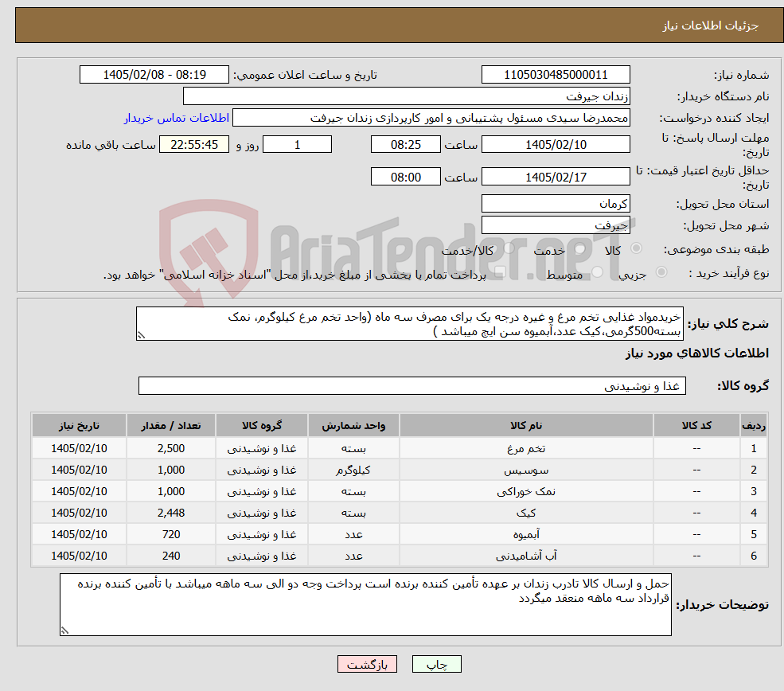The image size is (784, 691).
Task: Click the چاپ print button
Action: coord(436,664)
